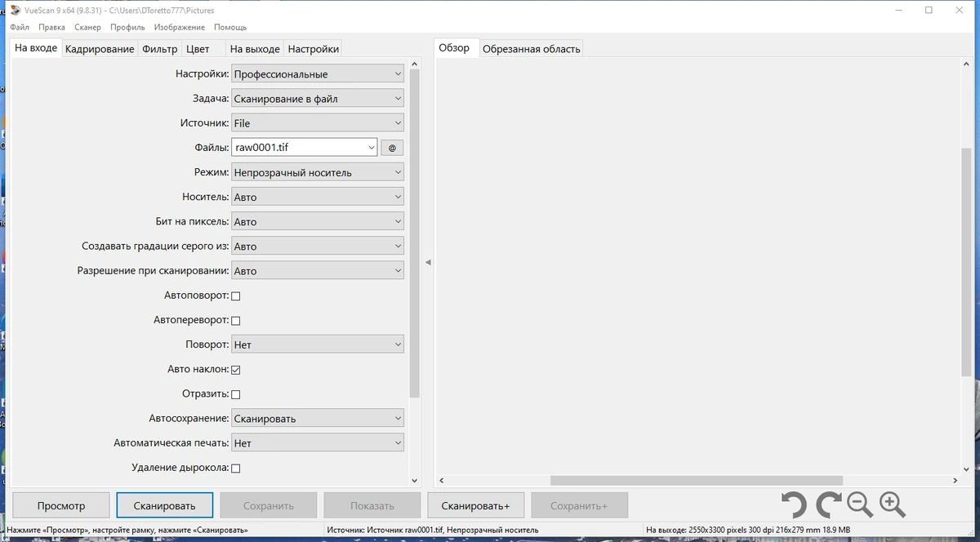This screenshot has height=542, width=980.
Task: Click the Просмотр button
Action: click(60, 505)
